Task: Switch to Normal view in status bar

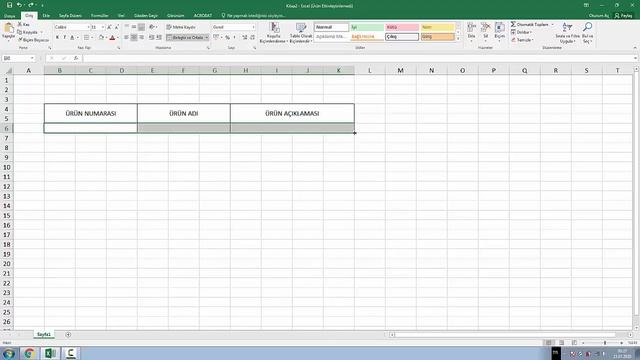Action: click(x=549, y=343)
